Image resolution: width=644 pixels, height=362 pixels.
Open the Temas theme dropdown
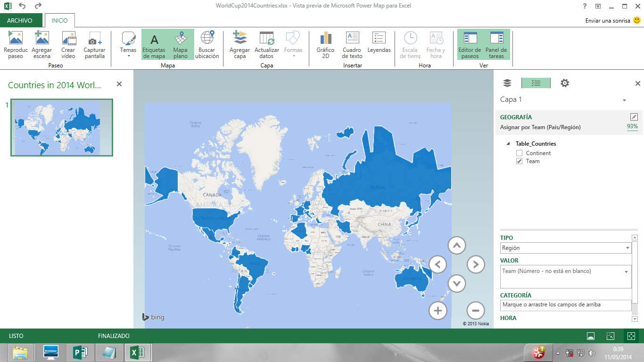pos(128,45)
